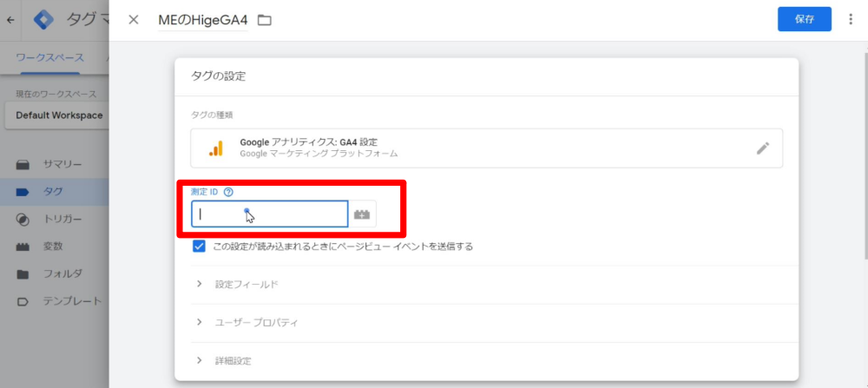
Task: Click the Tag Manager logo
Action: click(x=43, y=20)
